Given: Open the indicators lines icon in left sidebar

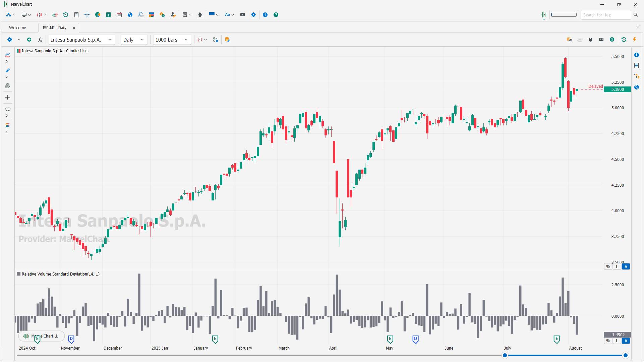Looking at the screenshot, I should click(x=7, y=55).
